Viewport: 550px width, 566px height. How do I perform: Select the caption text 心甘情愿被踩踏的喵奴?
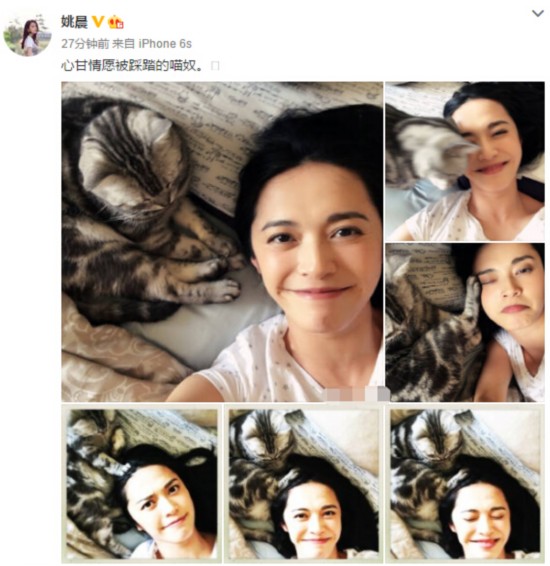(x=132, y=66)
